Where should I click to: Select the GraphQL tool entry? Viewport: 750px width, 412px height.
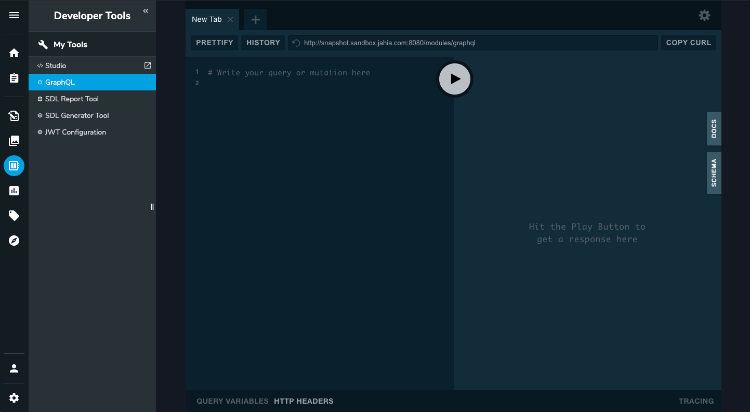(92, 82)
